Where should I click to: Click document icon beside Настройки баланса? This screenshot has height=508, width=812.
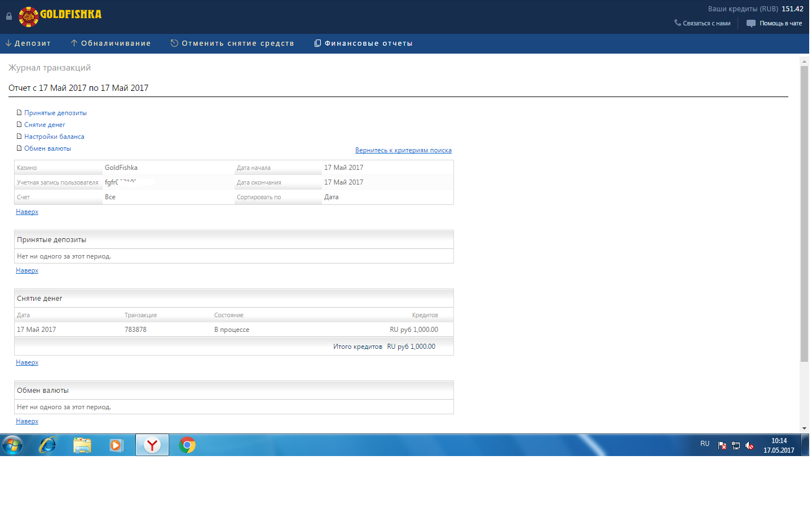pyautogui.click(x=19, y=136)
